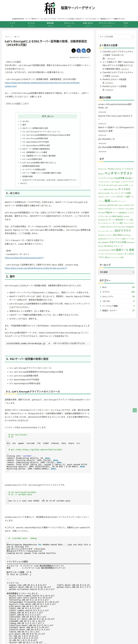Open the サービス navigation item
The image size is (138, 644).
point(31,24)
